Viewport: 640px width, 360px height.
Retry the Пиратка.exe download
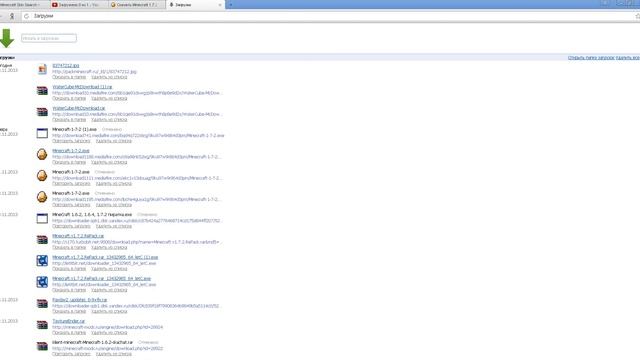(x=71, y=226)
